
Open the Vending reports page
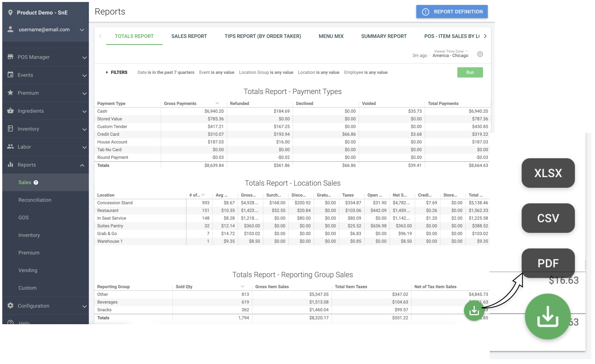coord(28,270)
